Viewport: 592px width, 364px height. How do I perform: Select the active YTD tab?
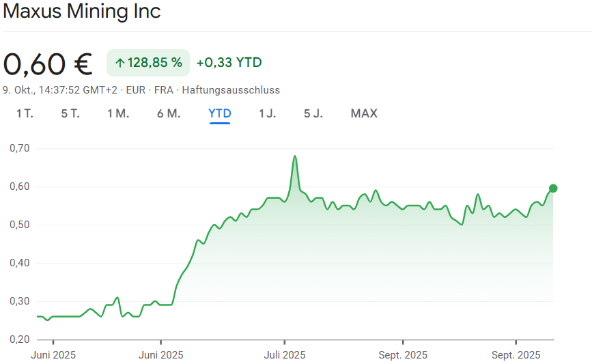pos(220,113)
